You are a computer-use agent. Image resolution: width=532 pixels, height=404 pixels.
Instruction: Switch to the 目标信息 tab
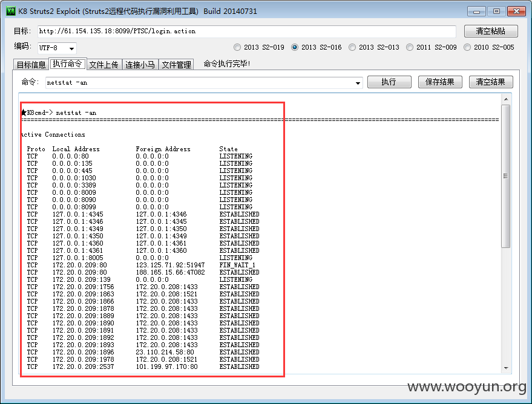31,64
